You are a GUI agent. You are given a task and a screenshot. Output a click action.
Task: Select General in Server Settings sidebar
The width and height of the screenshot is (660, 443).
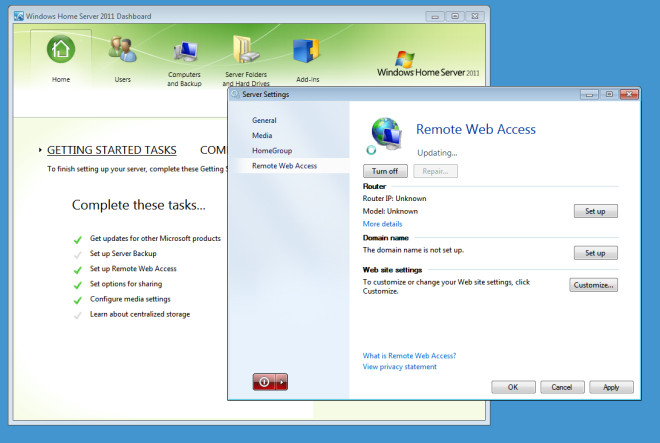(x=264, y=120)
